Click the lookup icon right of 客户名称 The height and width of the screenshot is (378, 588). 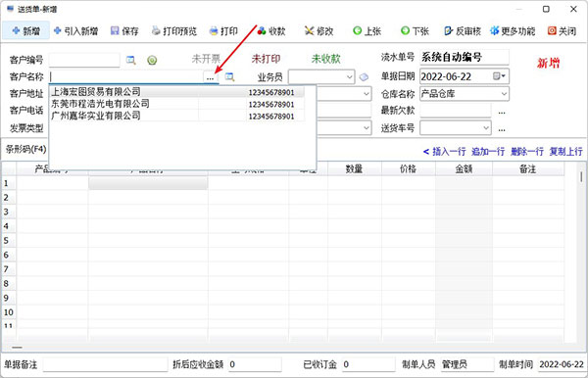[x=229, y=77]
